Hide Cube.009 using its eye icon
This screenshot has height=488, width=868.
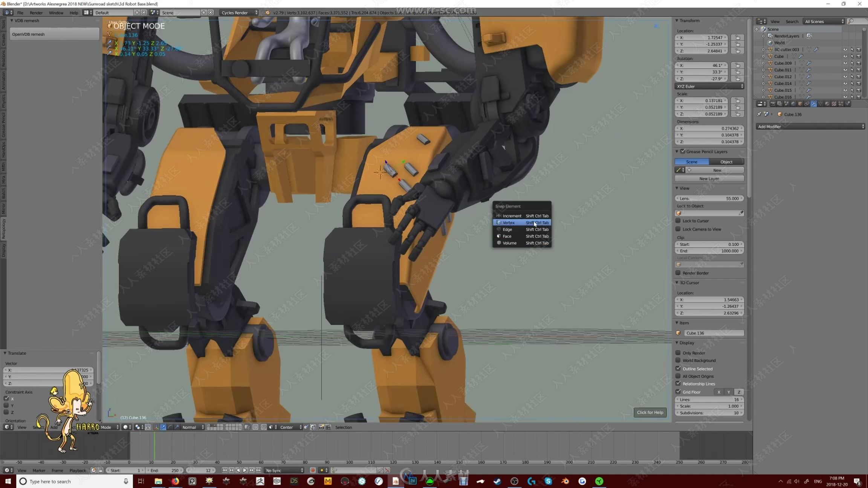click(845, 63)
